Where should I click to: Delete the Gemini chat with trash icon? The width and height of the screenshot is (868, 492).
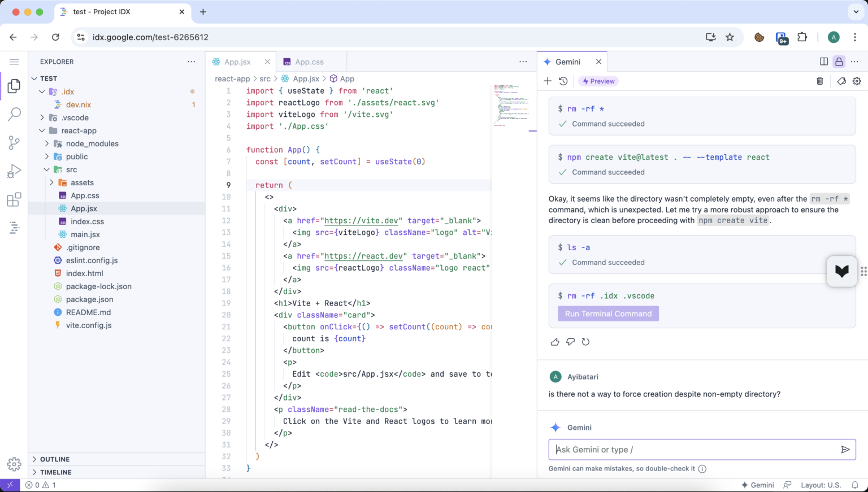(x=820, y=81)
